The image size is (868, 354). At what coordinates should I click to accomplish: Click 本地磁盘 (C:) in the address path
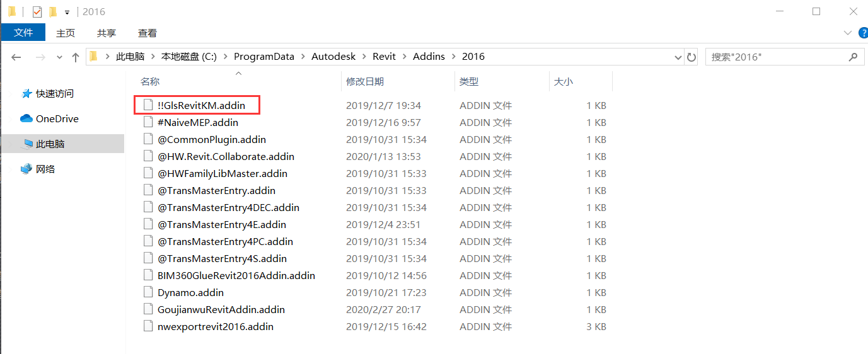click(189, 57)
